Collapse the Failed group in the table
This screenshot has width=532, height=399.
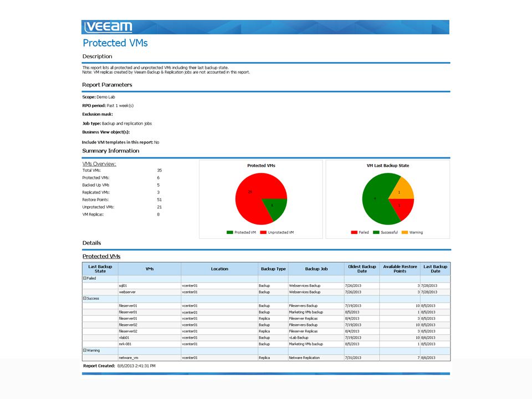85,278
